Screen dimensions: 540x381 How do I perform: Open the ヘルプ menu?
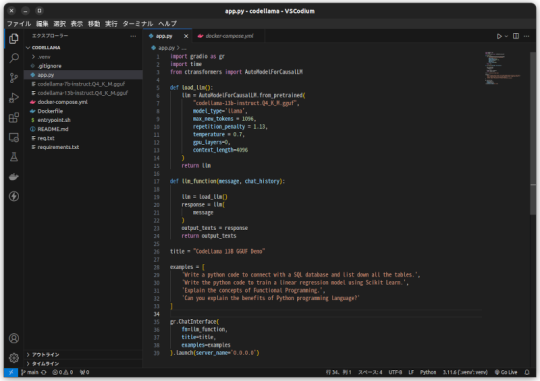pos(168,24)
